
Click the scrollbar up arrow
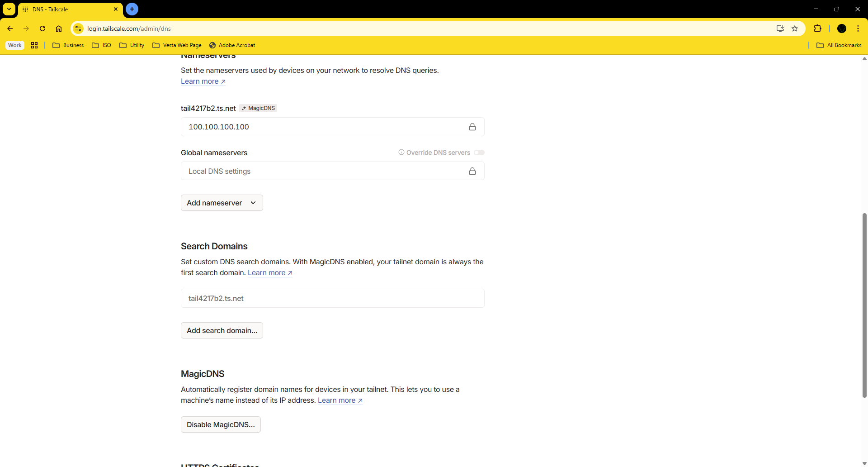[864, 58]
